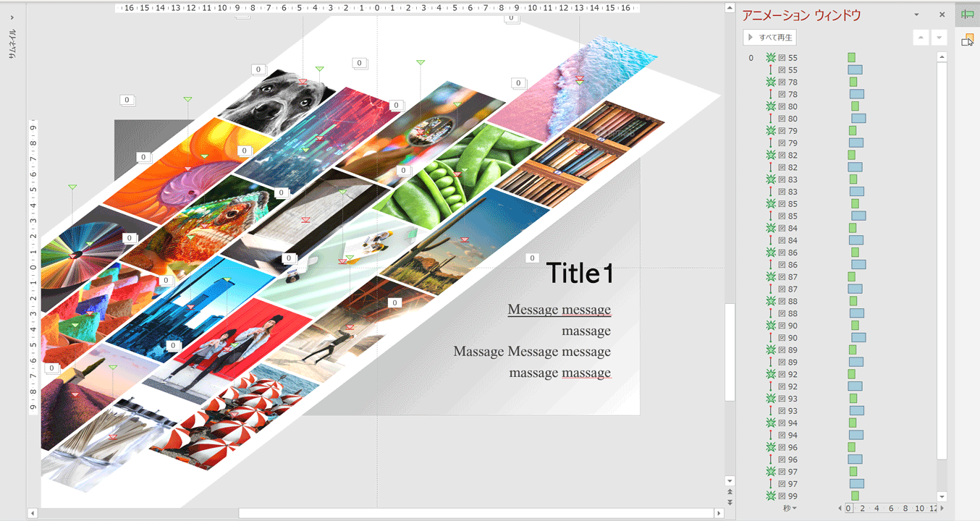Click the blue timing bar of 図 80
The width and height of the screenshot is (980, 521).
click(858, 119)
